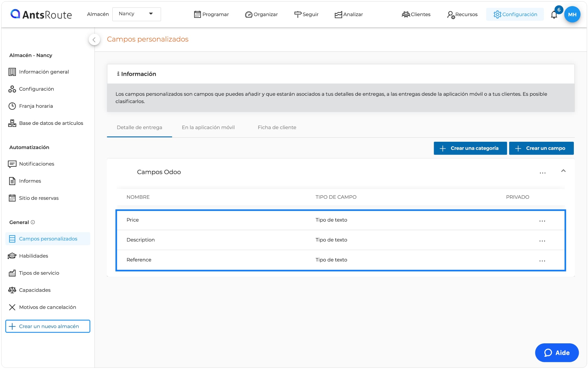Click the PRIVADO column header
Screen dimensions: 588x369
click(517, 197)
